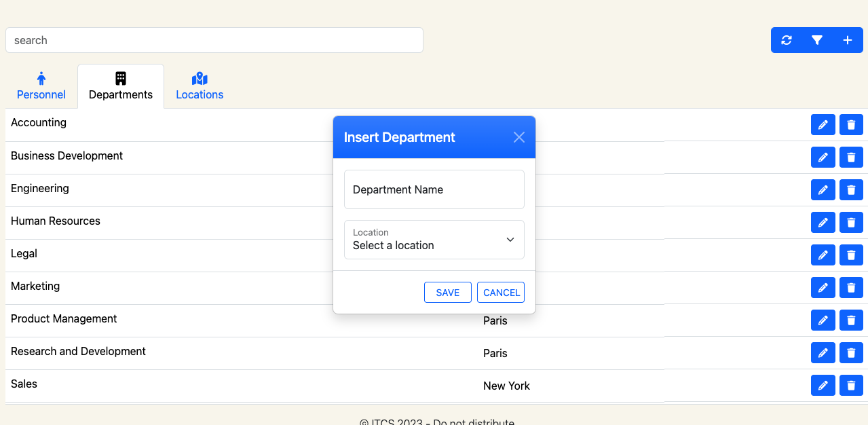Edit the Research and Development department

pyautogui.click(x=823, y=352)
